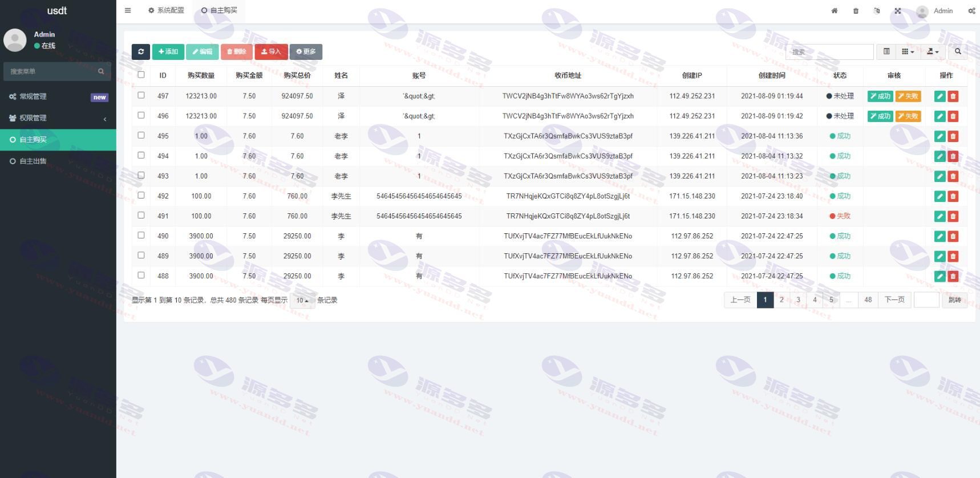Delete record 491 with red trash icon
Viewport: 980px width, 478px height.
point(953,216)
